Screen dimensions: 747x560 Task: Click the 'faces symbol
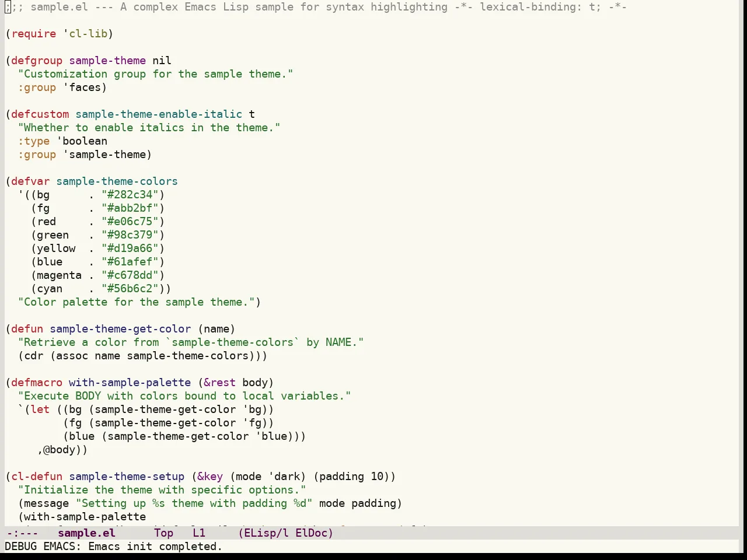point(82,87)
